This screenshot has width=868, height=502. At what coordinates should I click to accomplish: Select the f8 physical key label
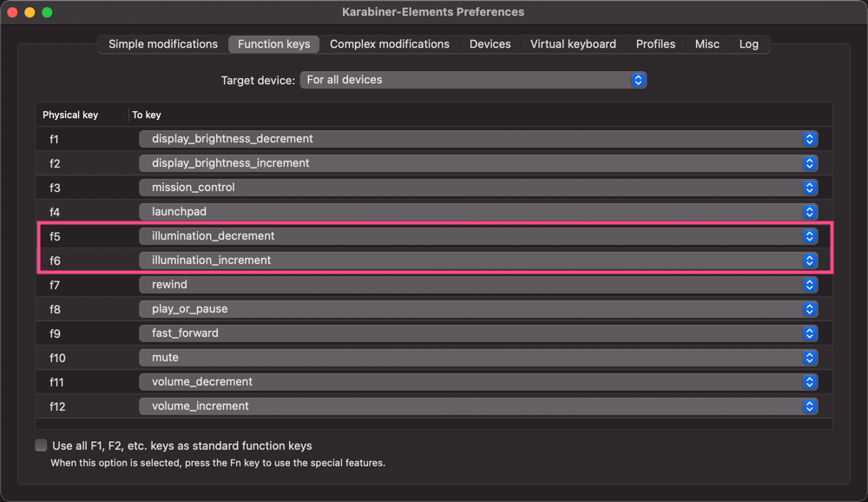(x=54, y=309)
